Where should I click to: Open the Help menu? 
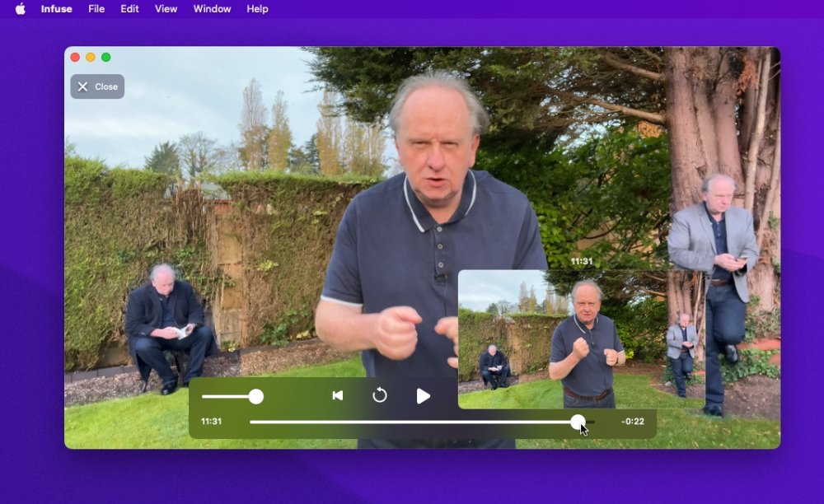[257, 9]
